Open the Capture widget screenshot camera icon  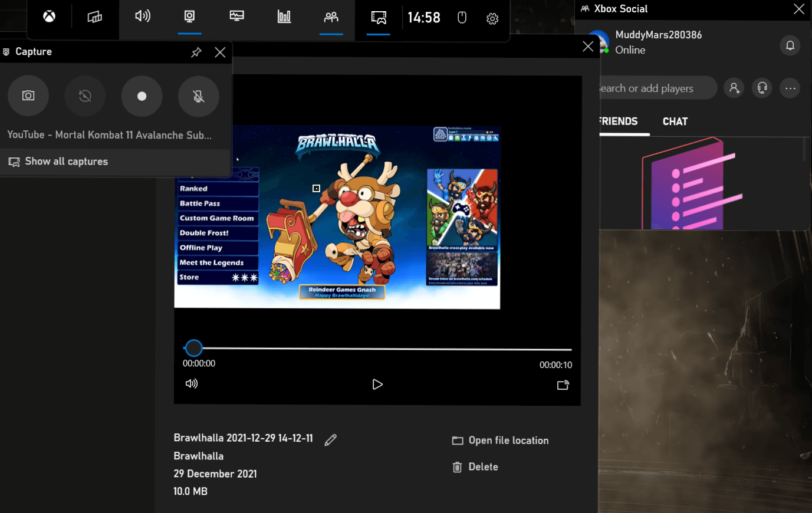[x=28, y=96]
